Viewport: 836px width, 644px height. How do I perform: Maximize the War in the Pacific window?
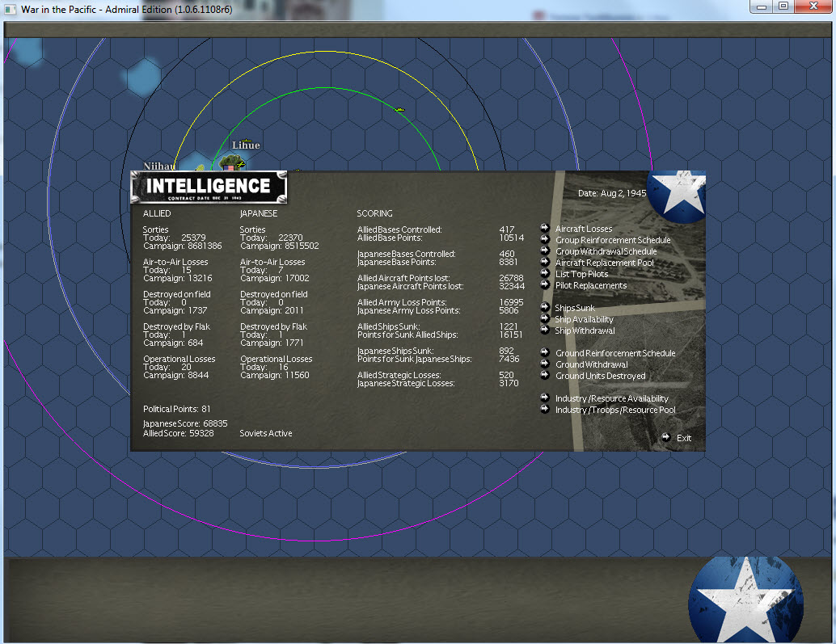click(x=783, y=6)
